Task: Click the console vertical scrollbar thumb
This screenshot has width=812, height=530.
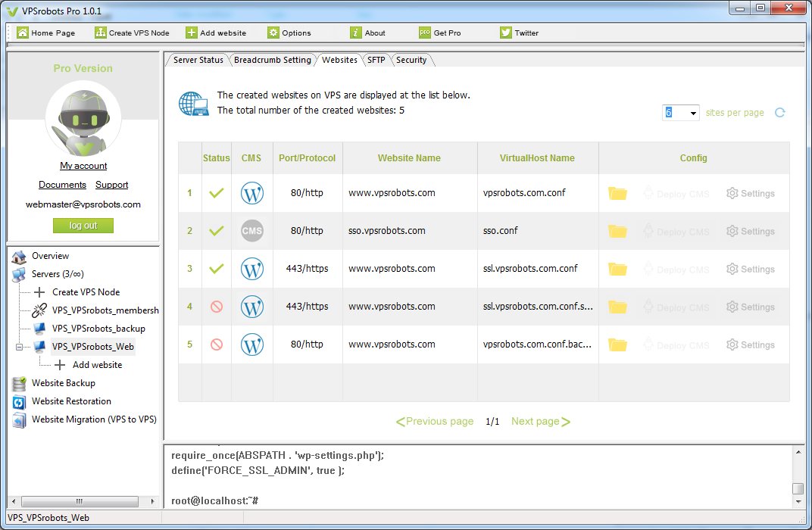Action: pyautogui.click(x=798, y=488)
